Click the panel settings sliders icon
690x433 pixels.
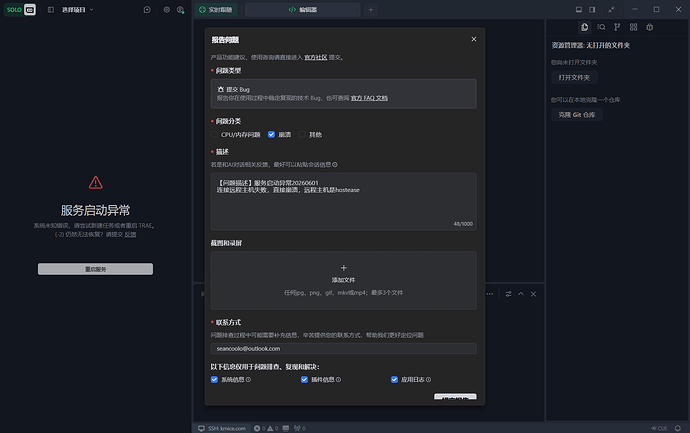tap(508, 294)
